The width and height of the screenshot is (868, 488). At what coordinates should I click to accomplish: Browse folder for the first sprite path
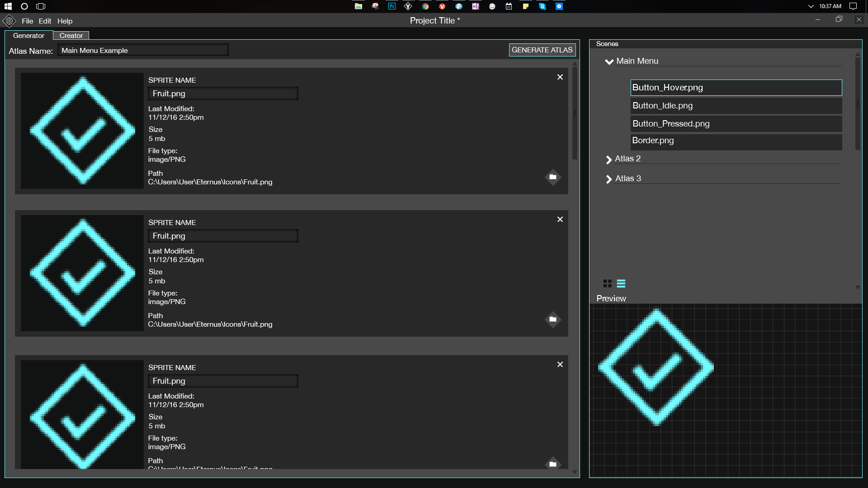point(552,177)
